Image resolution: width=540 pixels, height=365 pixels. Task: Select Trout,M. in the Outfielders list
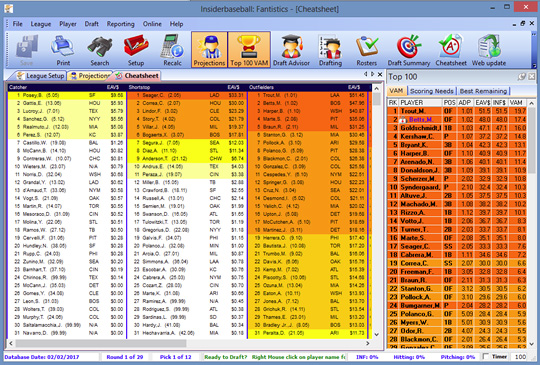308,95
